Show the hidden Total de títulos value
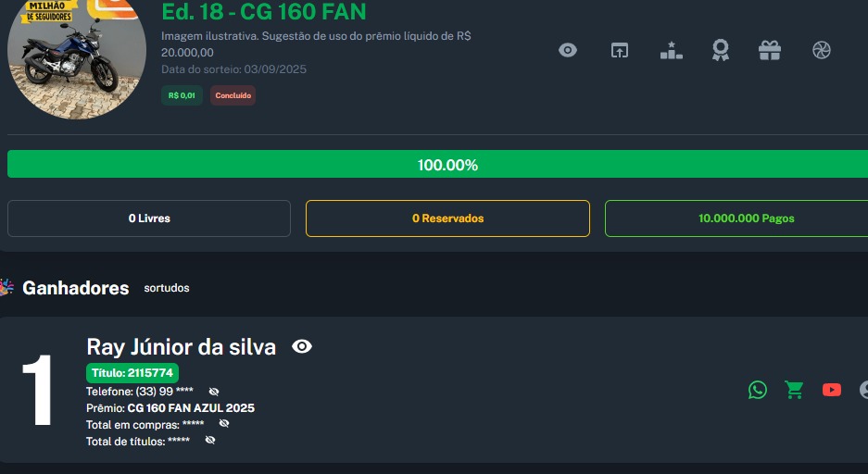Screen dimensions: 868x474 tap(210, 441)
